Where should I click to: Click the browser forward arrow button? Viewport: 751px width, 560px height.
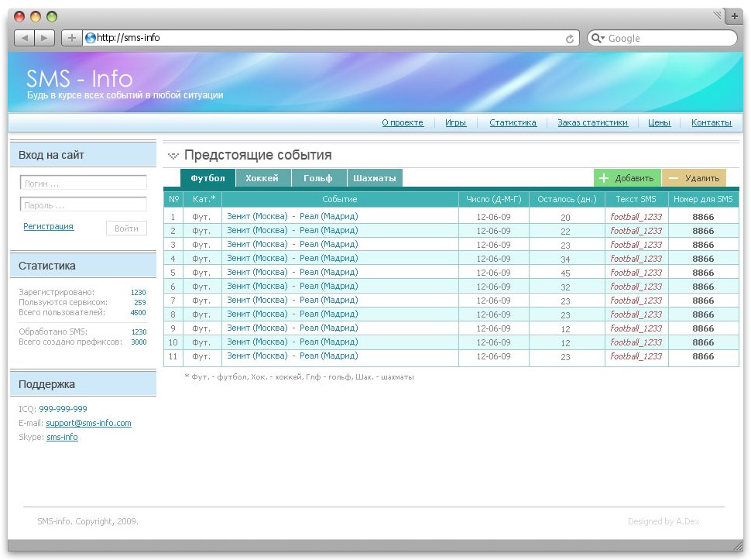click(x=44, y=38)
